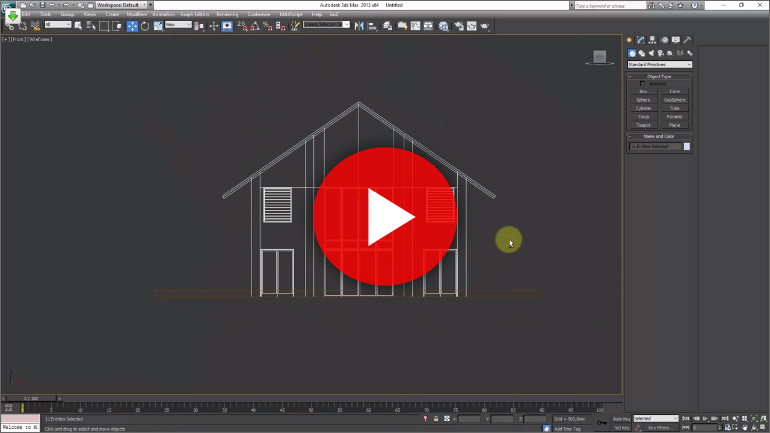Open the Group menu
This screenshot has height=433, width=770.
(67, 14)
